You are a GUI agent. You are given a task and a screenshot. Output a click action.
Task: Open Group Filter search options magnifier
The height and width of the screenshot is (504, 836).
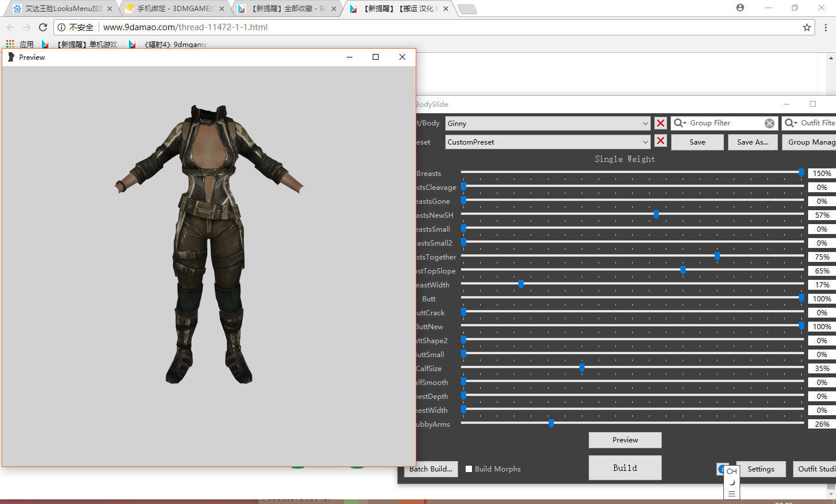coord(679,123)
